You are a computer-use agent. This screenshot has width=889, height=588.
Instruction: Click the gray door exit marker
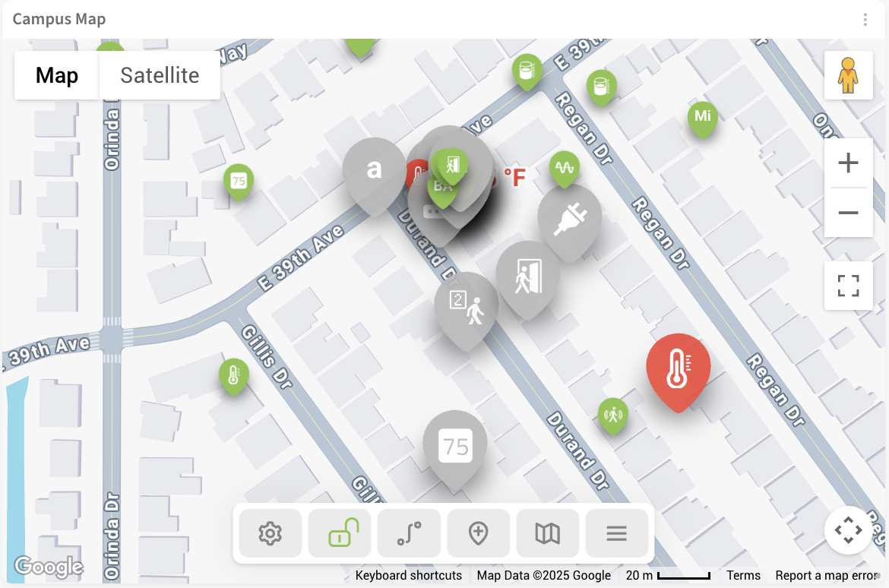(x=528, y=276)
